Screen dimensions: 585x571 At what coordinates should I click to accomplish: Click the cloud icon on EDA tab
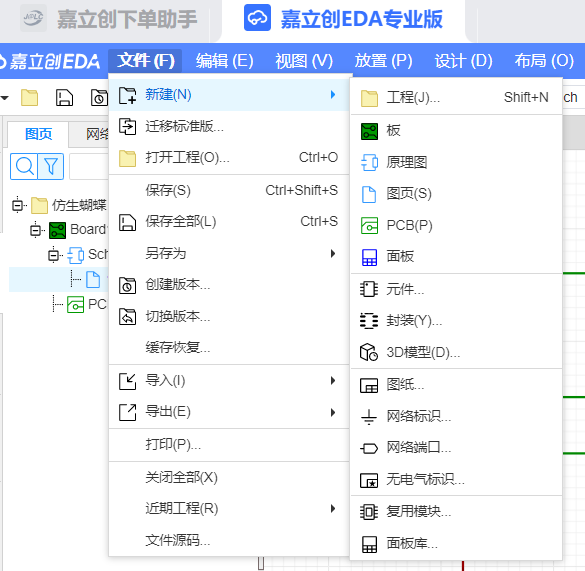pyautogui.click(x=257, y=18)
